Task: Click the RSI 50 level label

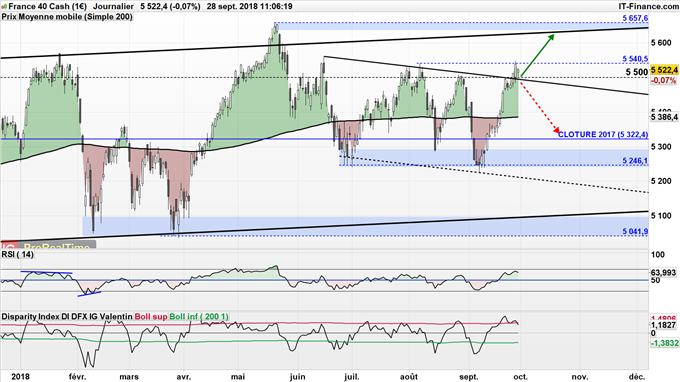Action: 655,281
